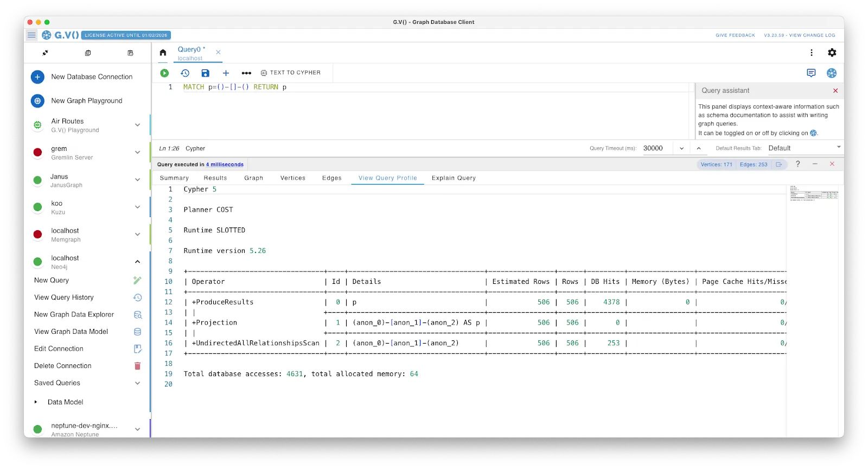Open View Graph Data Model
Viewport: 868px width, 469px height.
(x=71, y=332)
